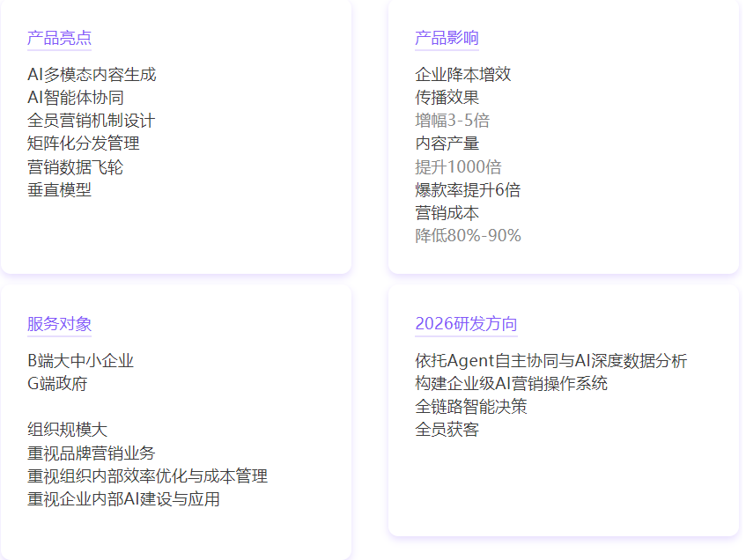The width and height of the screenshot is (746, 560).
Task: Click the 2026研发方向 heading
Action: click(466, 324)
